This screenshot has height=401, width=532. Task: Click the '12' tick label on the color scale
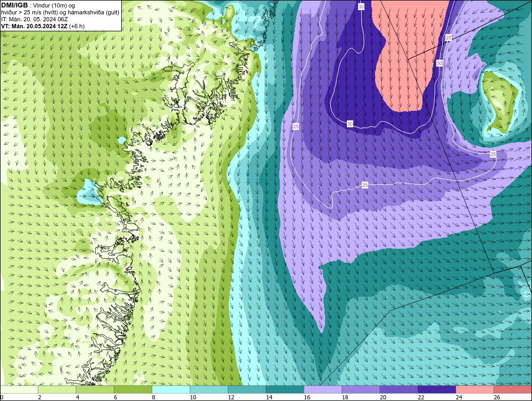tap(231, 397)
